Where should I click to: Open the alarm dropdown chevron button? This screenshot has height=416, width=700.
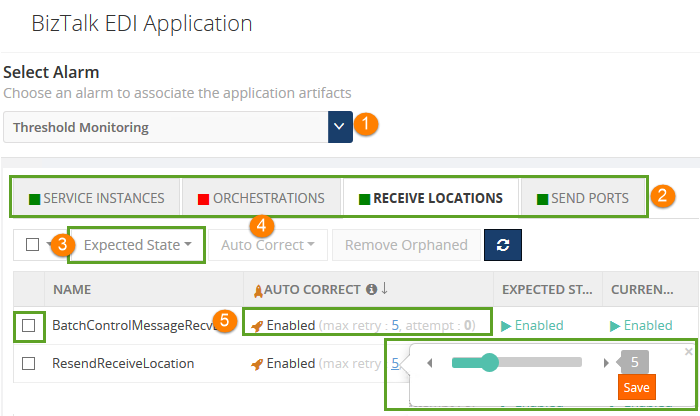(x=340, y=127)
